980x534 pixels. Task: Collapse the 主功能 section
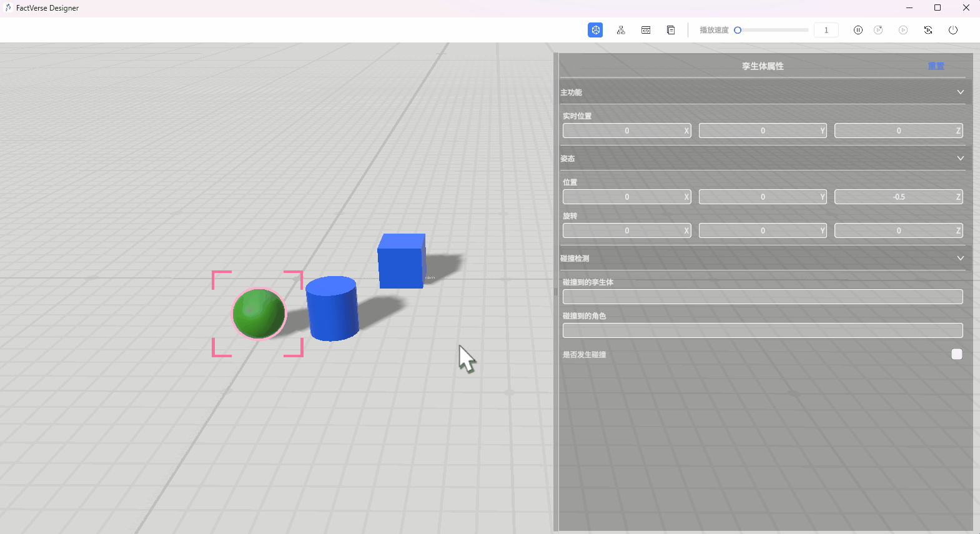(x=960, y=92)
